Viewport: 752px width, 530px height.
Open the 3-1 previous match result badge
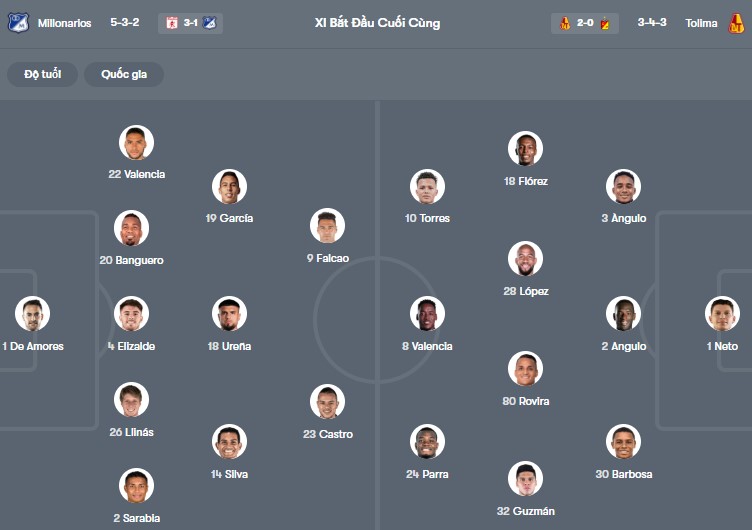coord(190,23)
